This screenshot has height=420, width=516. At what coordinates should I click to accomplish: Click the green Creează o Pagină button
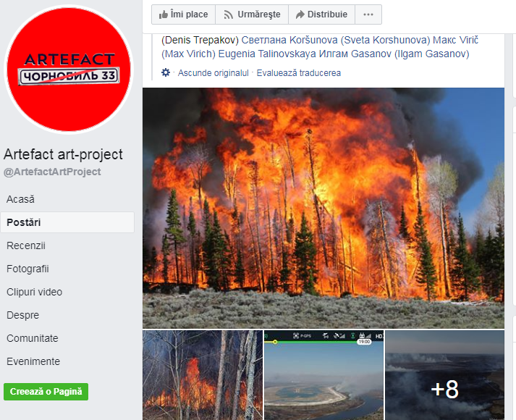[46, 392]
